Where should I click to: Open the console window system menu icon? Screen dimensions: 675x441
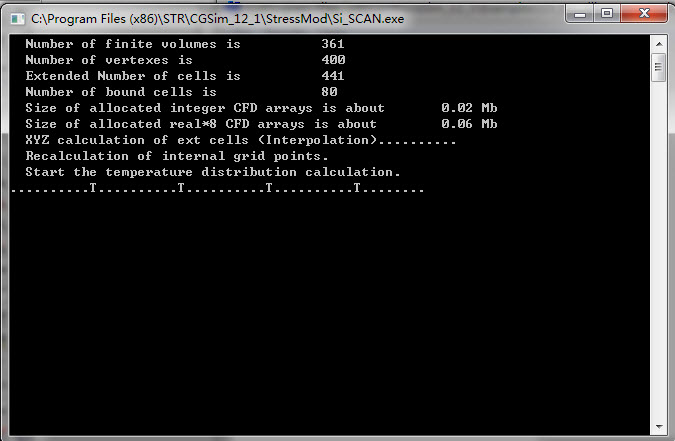[17, 19]
